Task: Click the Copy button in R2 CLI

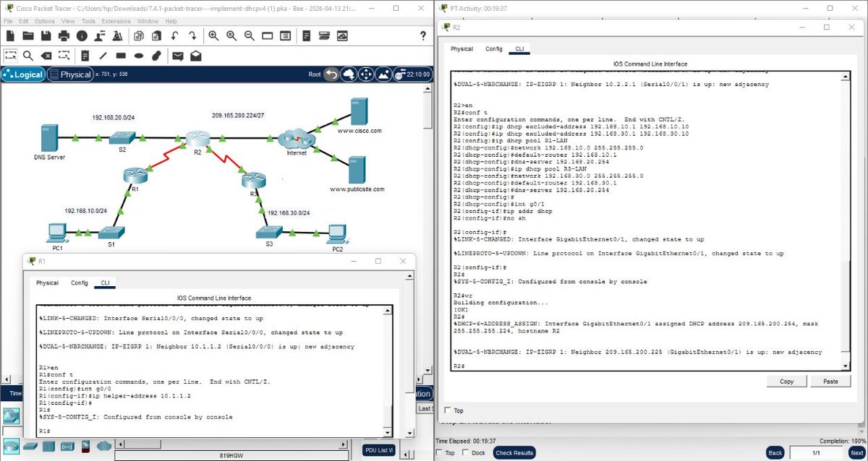Action: pos(787,382)
